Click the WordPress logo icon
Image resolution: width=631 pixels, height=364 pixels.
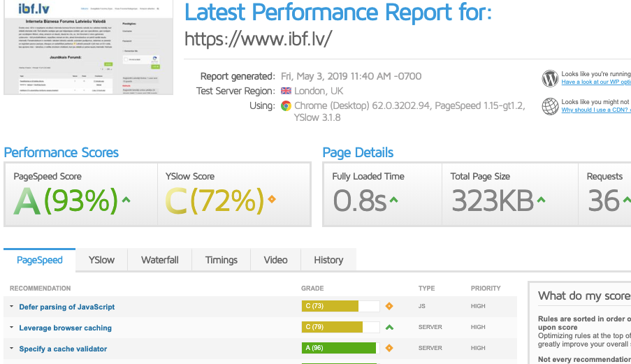[550, 78]
